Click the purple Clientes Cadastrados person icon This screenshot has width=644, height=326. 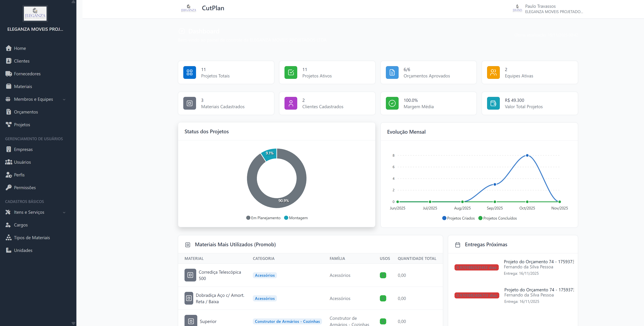point(291,103)
